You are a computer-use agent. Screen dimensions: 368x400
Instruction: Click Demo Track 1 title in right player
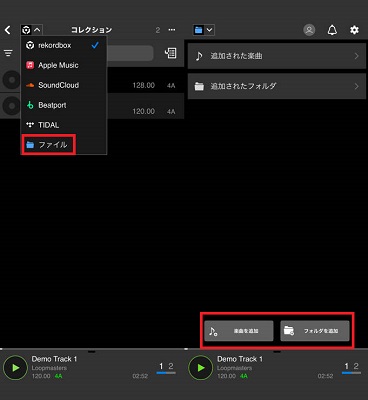tap(240, 359)
